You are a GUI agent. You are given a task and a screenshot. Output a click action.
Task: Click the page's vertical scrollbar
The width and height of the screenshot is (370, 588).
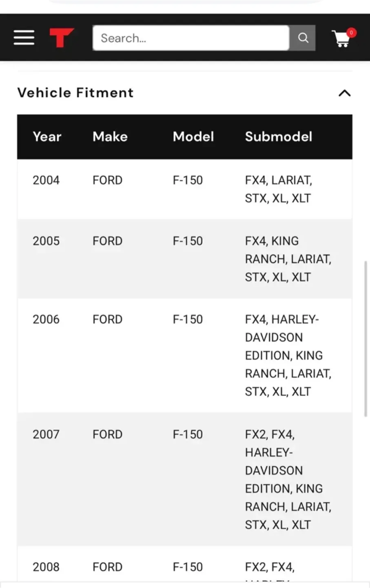[366, 339]
